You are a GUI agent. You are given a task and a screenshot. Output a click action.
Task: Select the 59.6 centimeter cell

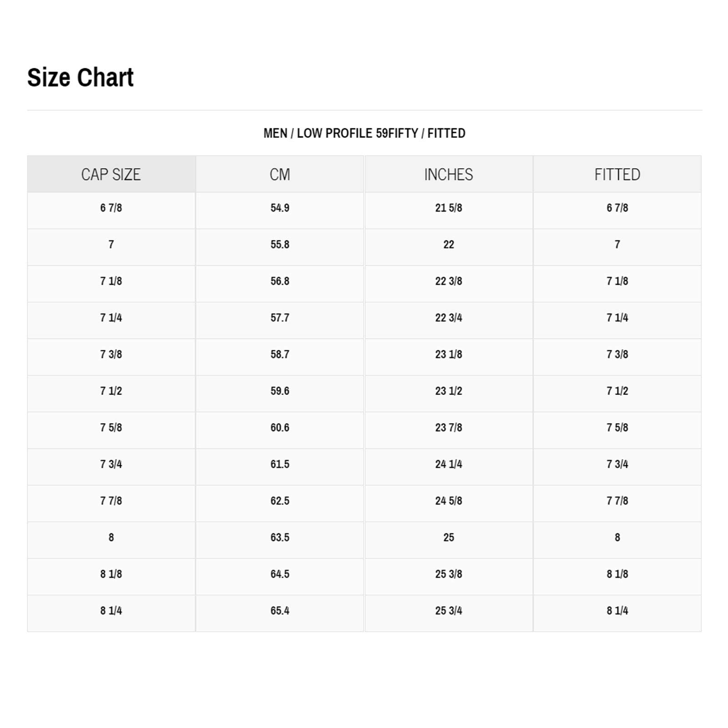coord(280,391)
